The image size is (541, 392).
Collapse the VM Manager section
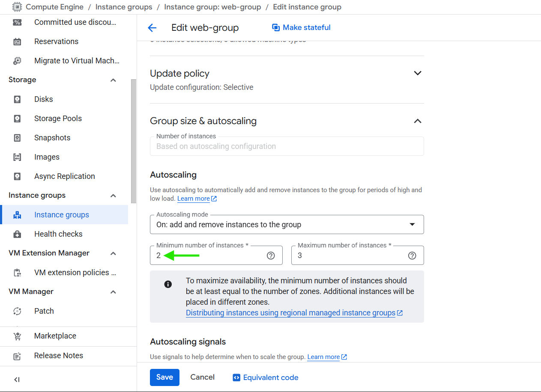tap(113, 292)
